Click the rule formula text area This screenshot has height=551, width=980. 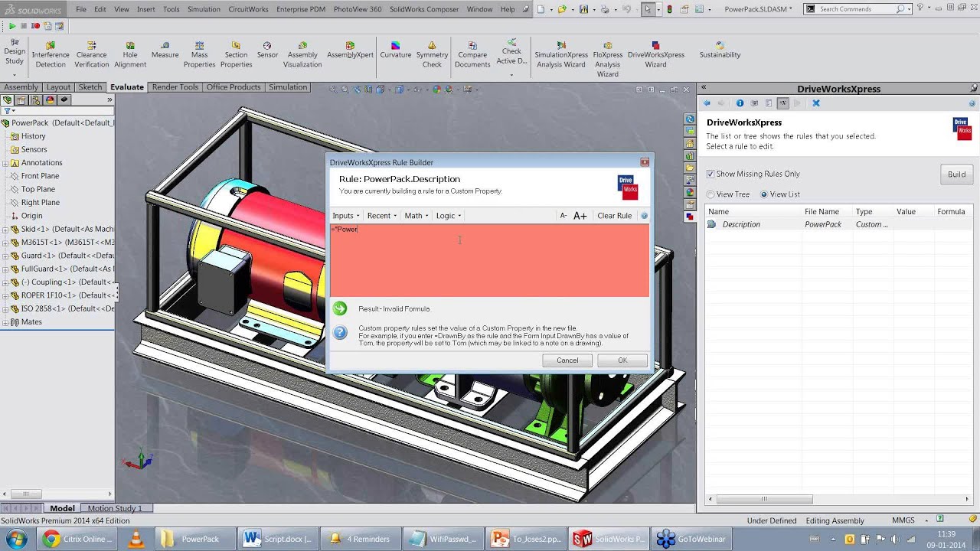pyautogui.click(x=489, y=260)
